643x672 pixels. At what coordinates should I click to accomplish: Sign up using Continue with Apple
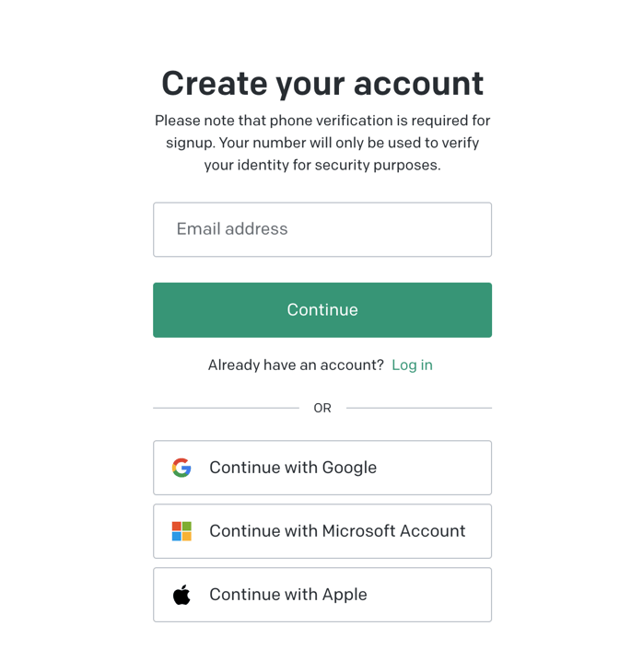[322, 595]
